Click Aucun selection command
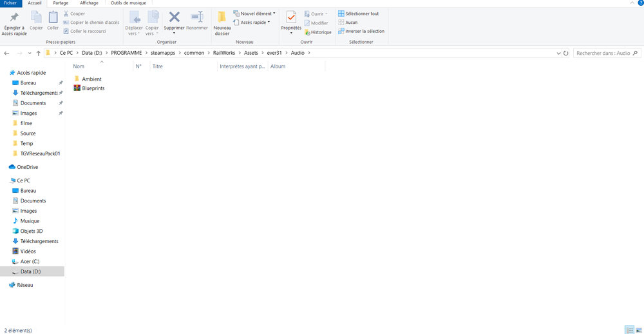 point(348,23)
